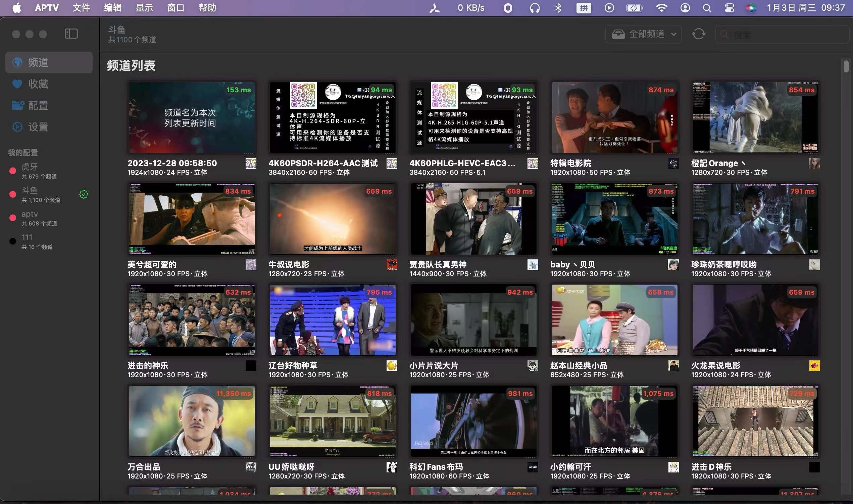Click the green verified badge beside 斗鱼

coord(84,194)
